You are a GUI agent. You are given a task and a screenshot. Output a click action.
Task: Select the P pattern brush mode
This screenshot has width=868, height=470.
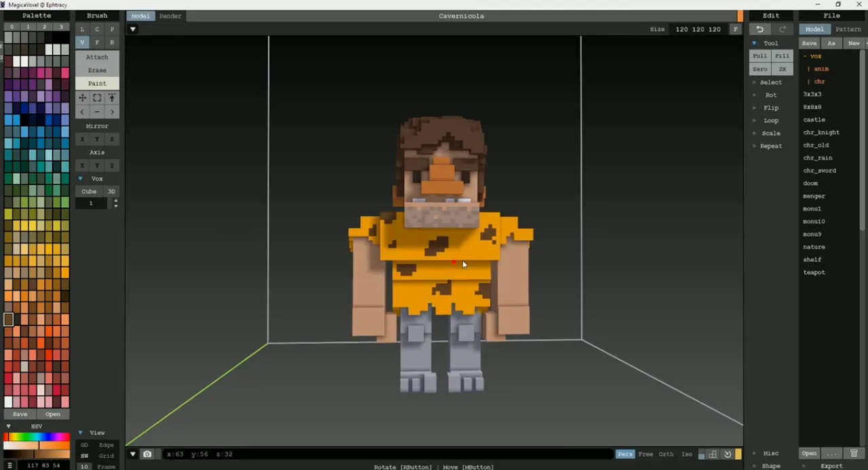click(112, 29)
